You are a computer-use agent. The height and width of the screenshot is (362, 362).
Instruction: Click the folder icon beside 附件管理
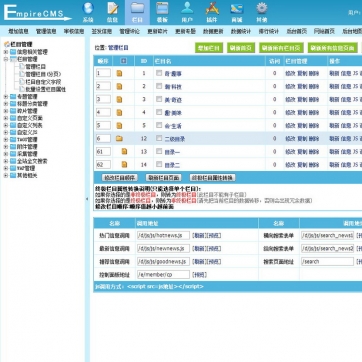[13, 147]
